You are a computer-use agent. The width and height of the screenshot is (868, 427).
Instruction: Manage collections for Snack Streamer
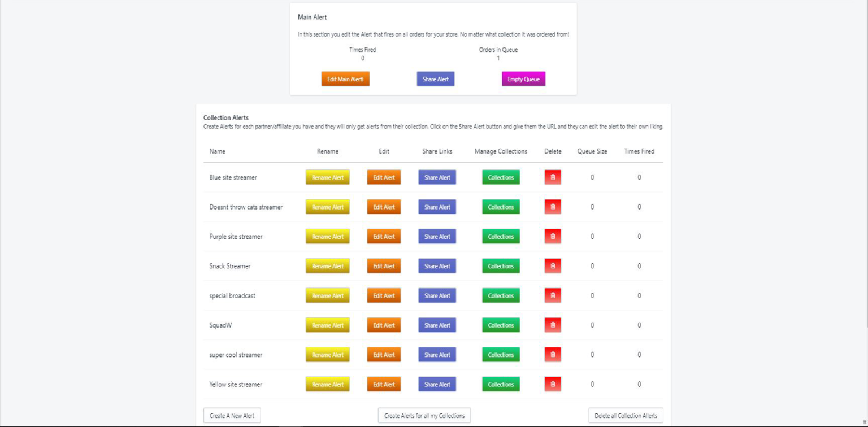501,266
